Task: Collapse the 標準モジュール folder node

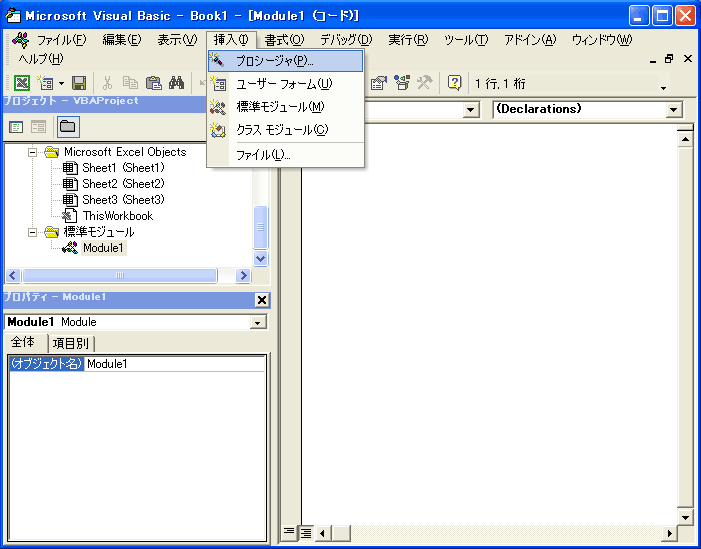Action: (32, 232)
